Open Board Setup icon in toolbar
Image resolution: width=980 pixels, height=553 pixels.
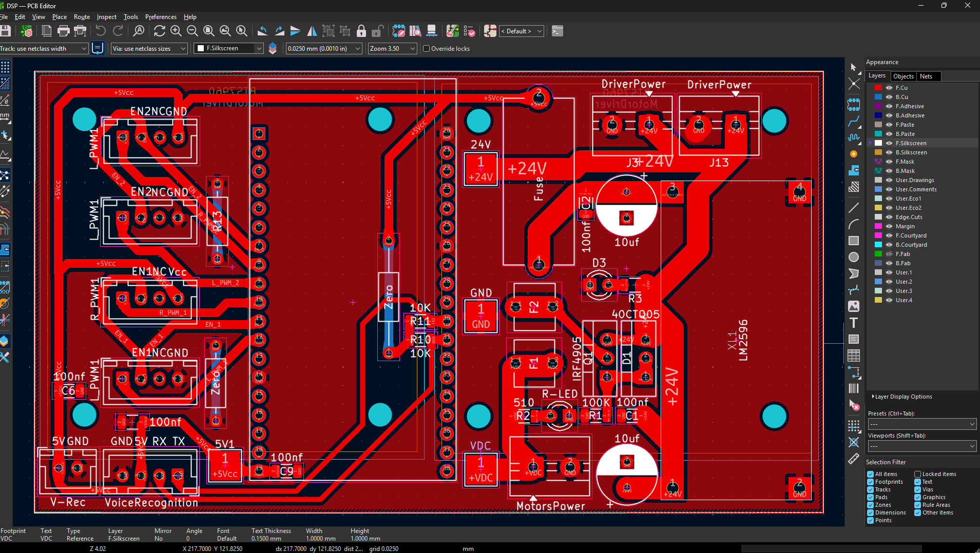tap(27, 31)
